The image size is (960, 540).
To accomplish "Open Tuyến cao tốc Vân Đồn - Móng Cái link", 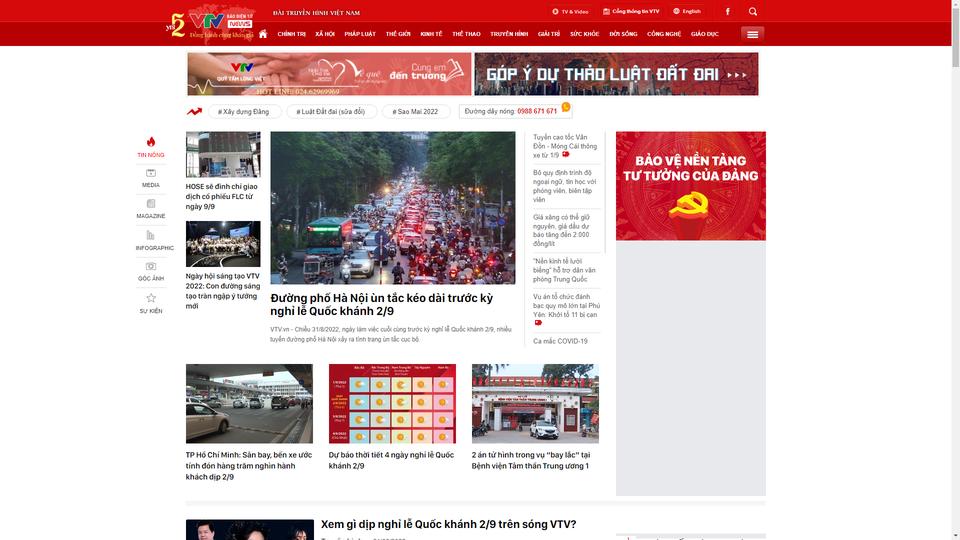I will (564, 146).
